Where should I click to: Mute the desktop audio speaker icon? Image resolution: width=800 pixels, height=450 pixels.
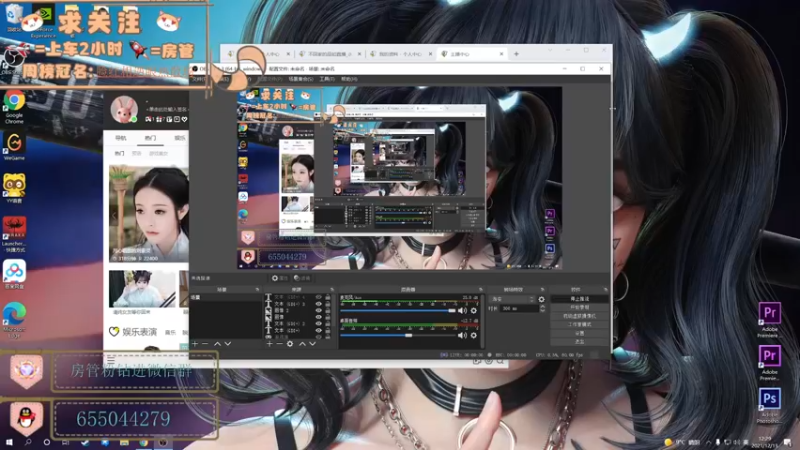point(462,335)
